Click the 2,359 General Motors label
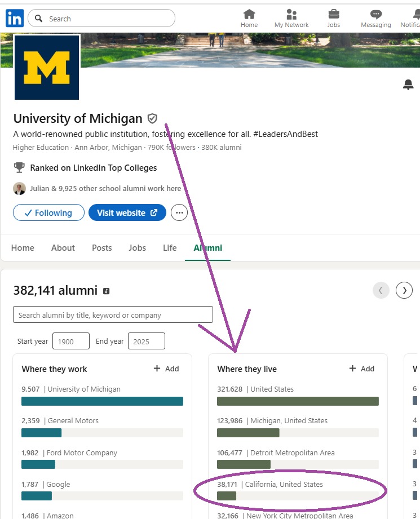 pyautogui.click(x=60, y=421)
